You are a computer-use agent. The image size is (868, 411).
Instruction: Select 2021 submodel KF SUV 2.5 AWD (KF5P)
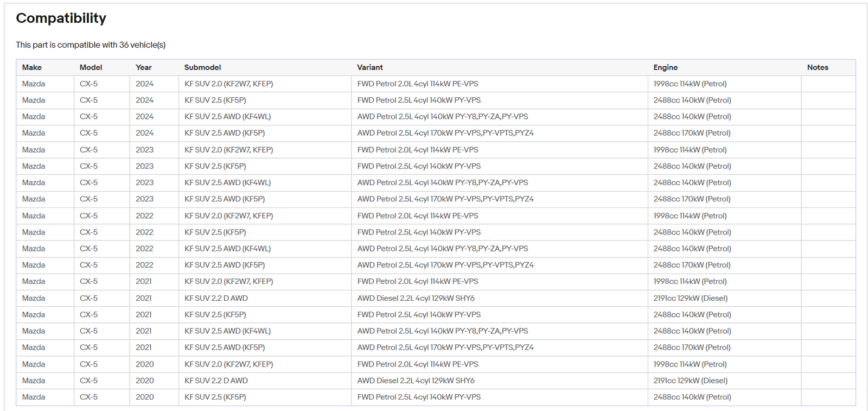[225, 347]
